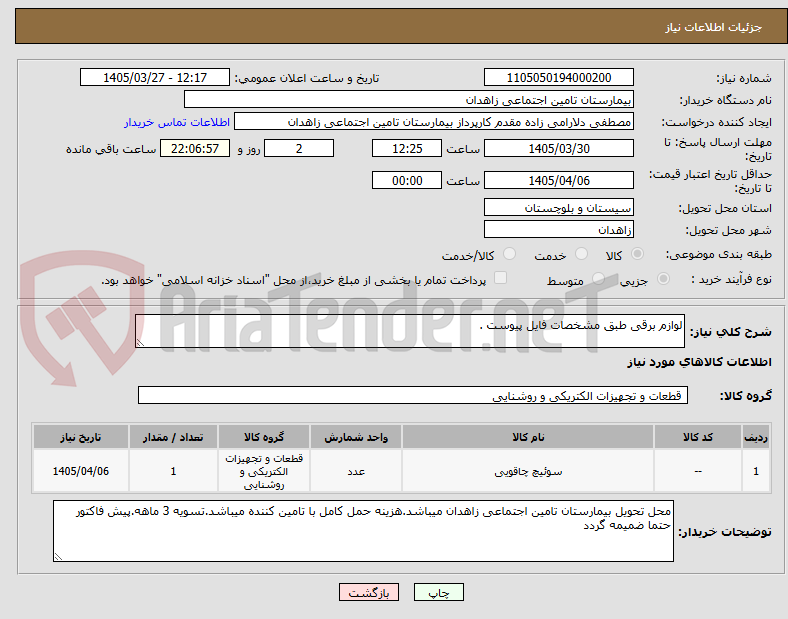Click the 00:00 validity time field
The height and width of the screenshot is (619, 788).
pyautogui.click(x=407, y=180)
